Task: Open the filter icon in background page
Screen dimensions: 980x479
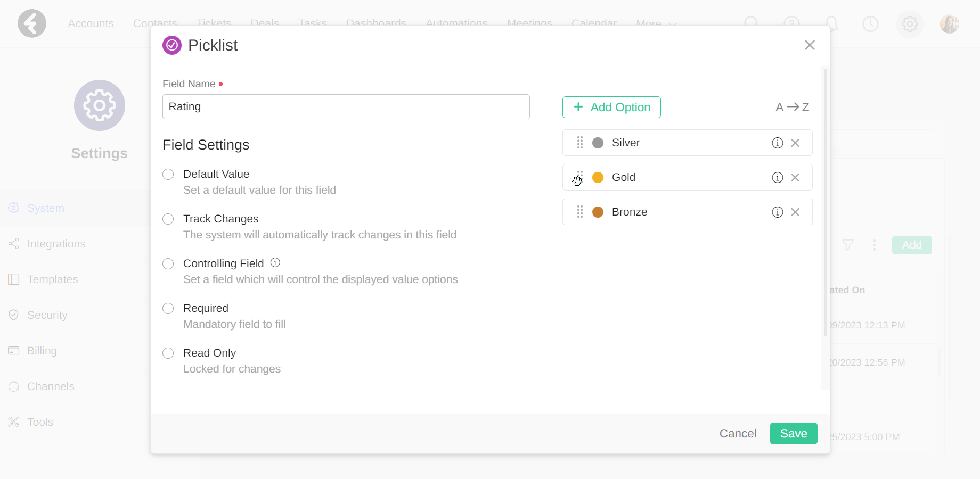Action: pos(848,245)
